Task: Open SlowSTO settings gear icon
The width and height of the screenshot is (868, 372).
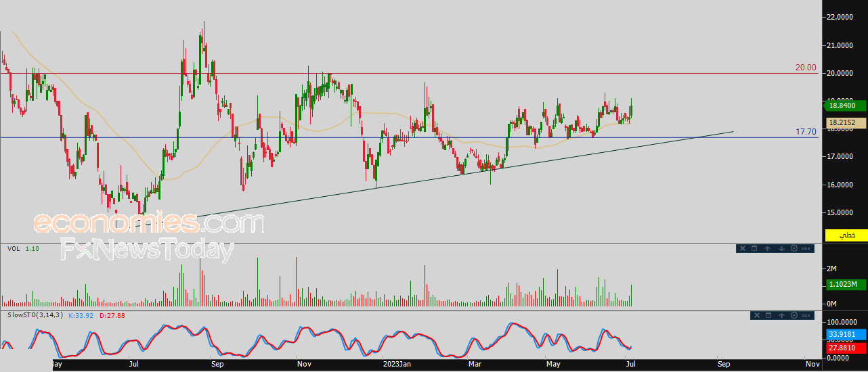Action: tap(794, 315)
